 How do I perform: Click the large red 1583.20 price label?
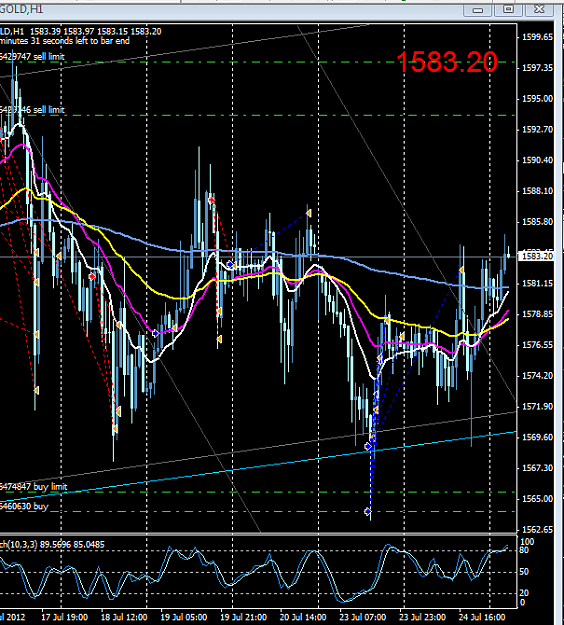pos(447,62)
